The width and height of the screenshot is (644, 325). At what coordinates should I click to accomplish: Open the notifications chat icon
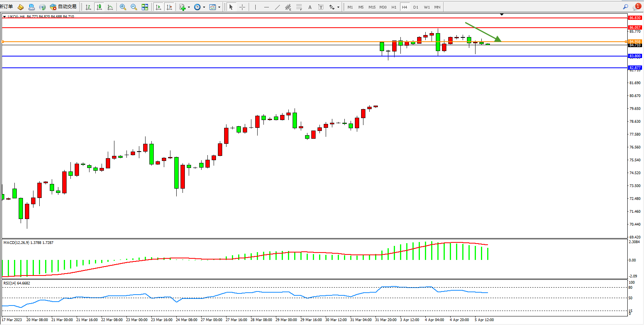637,7
